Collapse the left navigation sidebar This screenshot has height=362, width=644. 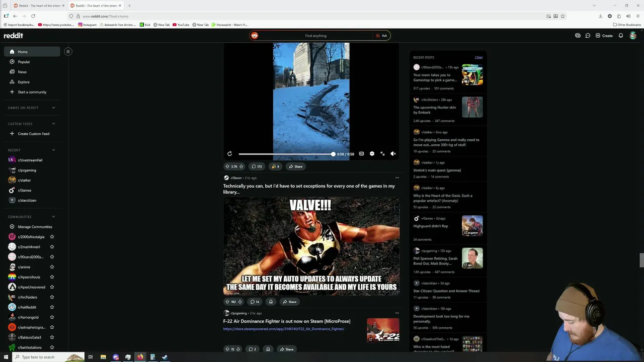click(x=68, y=51)
